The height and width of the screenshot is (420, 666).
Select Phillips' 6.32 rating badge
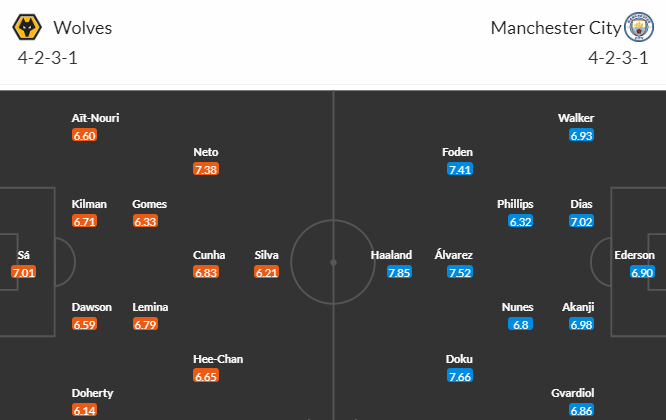520,221
